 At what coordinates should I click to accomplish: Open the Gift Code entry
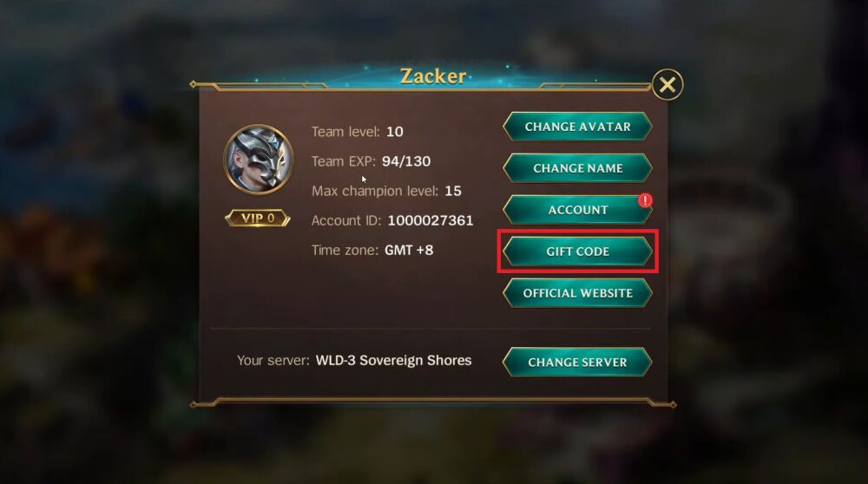point(577,252)
